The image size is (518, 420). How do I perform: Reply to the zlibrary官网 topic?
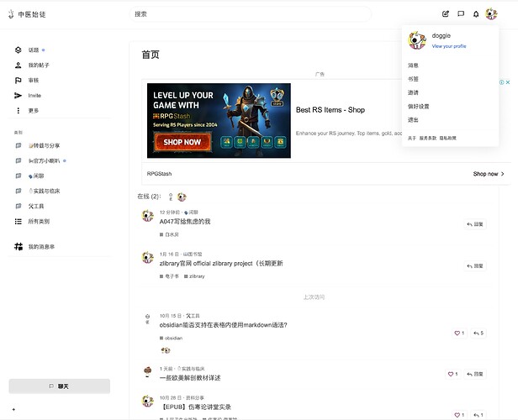point(475,266)
